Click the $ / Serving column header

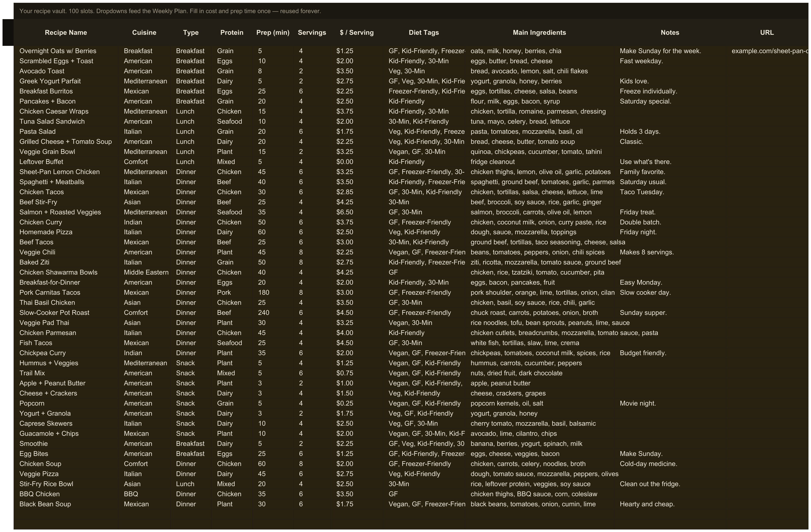coord(356,33)
